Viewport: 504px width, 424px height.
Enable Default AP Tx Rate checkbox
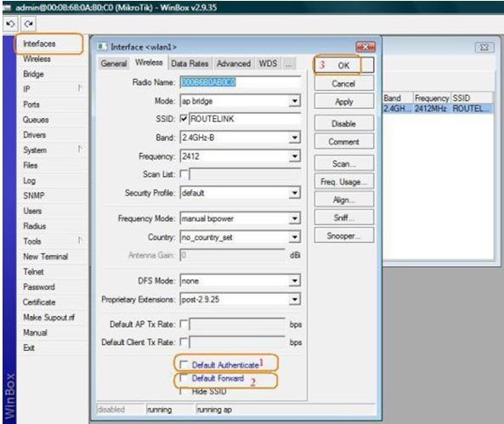(184, 324)
